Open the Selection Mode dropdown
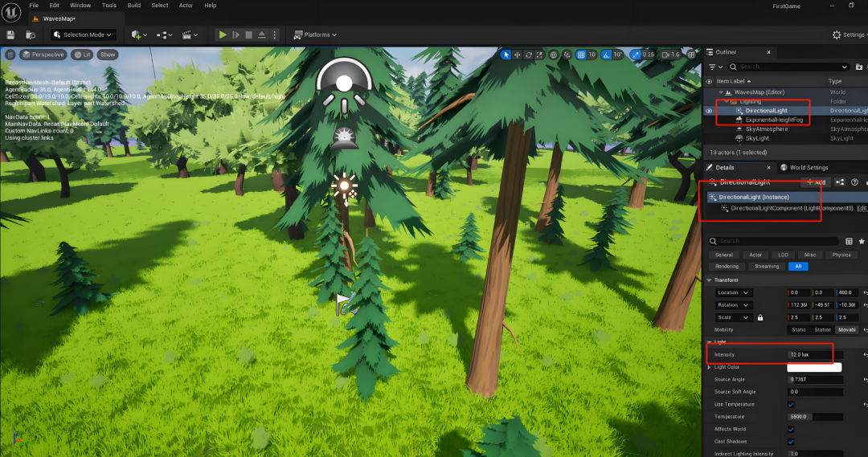This screenshot has width=868, height=457. point(84,35)
